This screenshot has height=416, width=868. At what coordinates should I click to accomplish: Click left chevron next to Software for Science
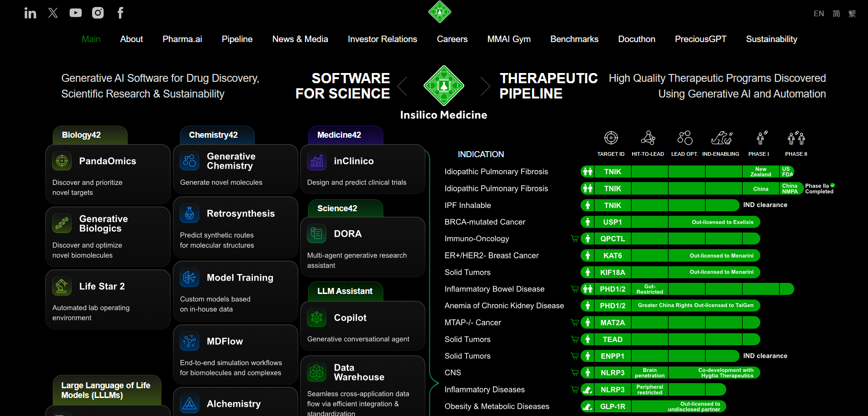click(x=402, y=86)
